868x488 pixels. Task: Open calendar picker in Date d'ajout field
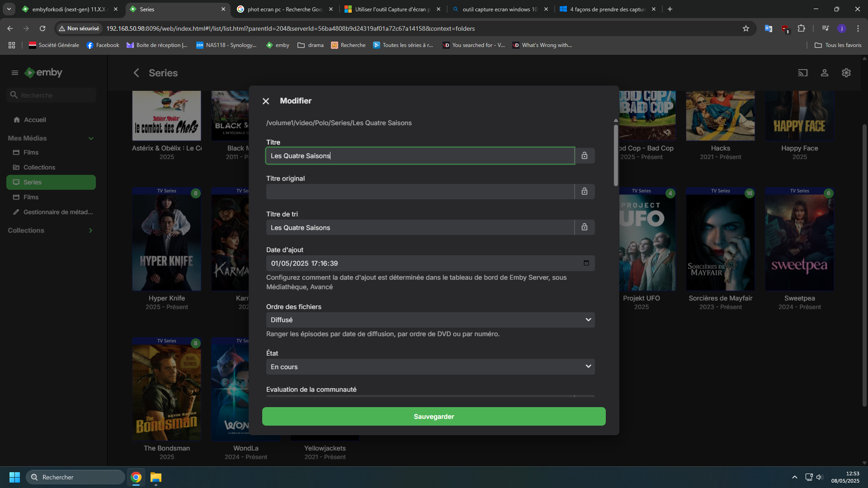(x=586, y=263)
